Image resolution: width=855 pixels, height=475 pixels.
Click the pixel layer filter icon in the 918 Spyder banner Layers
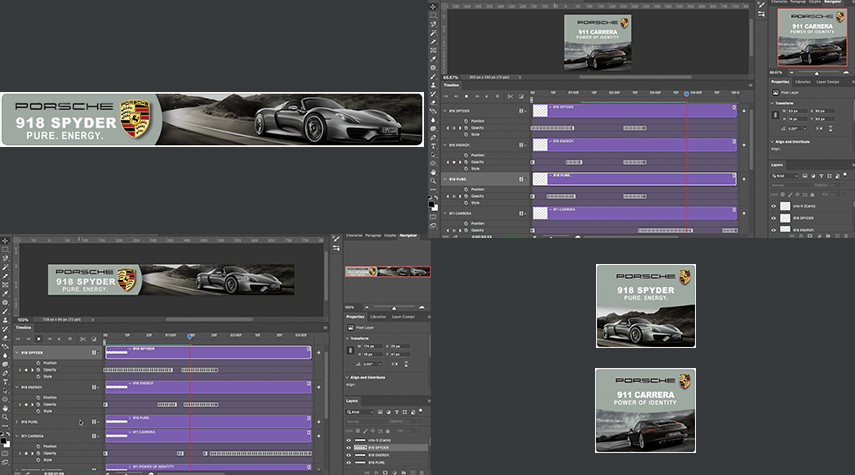(381, 412)
